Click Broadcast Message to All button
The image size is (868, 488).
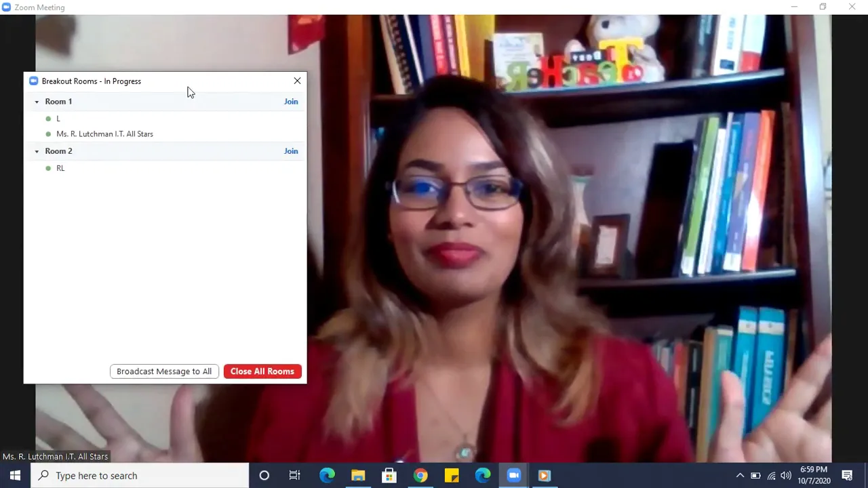(x=164, y=371)
